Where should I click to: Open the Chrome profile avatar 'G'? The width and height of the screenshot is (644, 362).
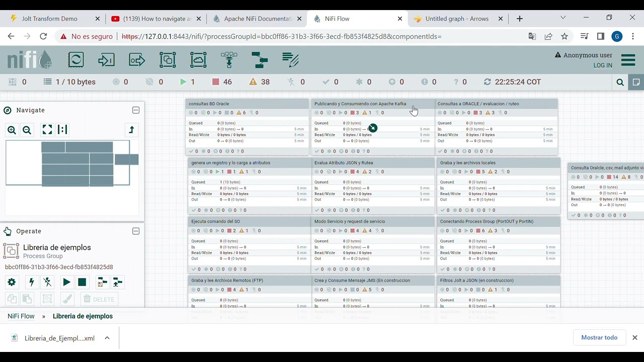coord(617,36)
